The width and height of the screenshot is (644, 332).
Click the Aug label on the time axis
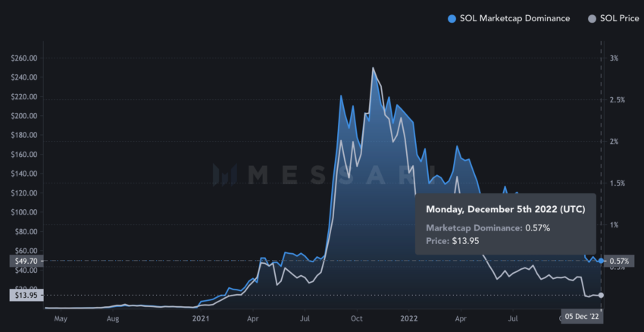click(x=113, y=318)
